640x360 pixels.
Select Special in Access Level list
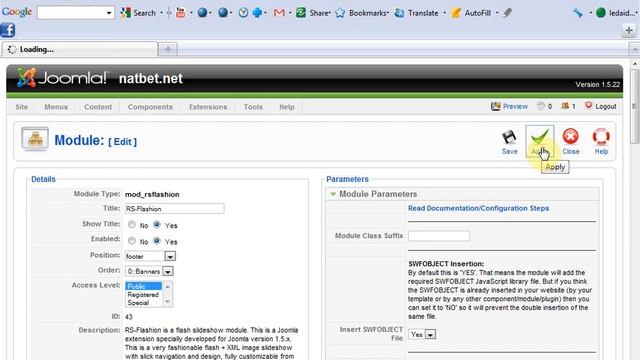click(143, 303)
